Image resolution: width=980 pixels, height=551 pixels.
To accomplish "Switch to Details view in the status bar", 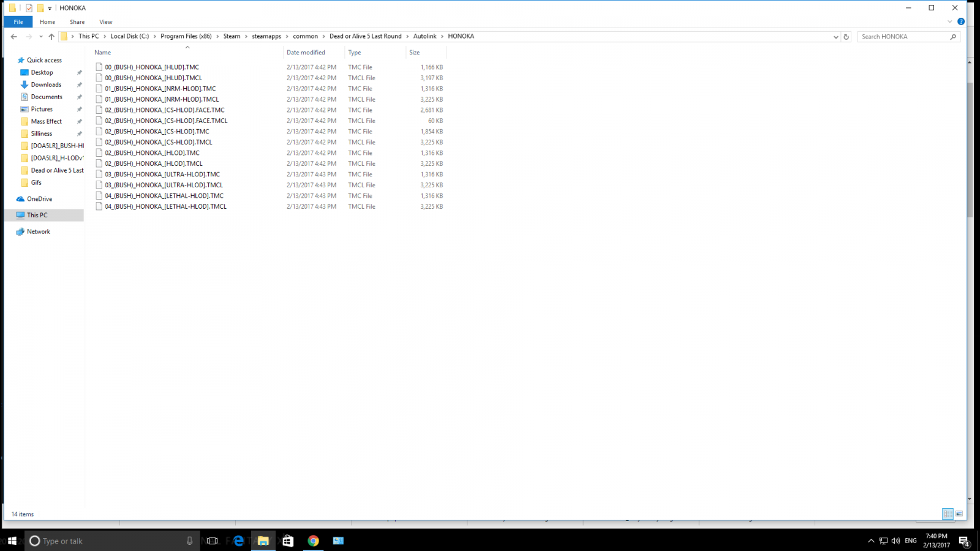I will (x=948, y=514).
